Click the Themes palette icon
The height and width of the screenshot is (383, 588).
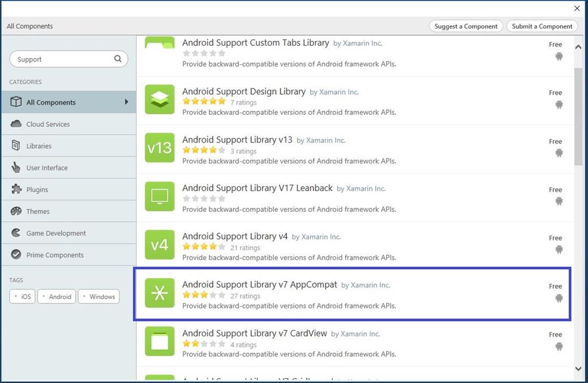[x=16, y=211]
